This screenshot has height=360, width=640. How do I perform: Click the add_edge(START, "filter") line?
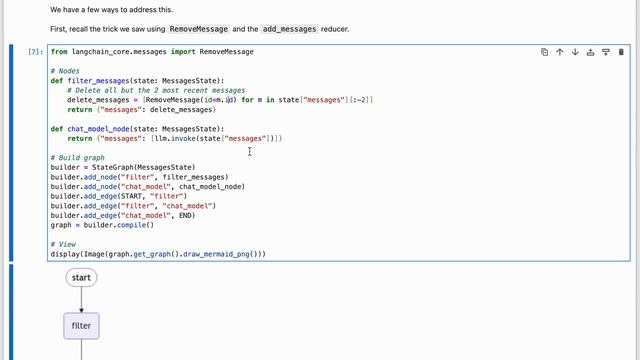[119, 196]
